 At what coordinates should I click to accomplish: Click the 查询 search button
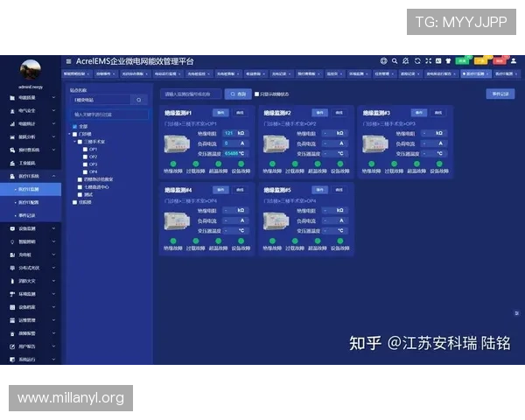tap(238, 94)
